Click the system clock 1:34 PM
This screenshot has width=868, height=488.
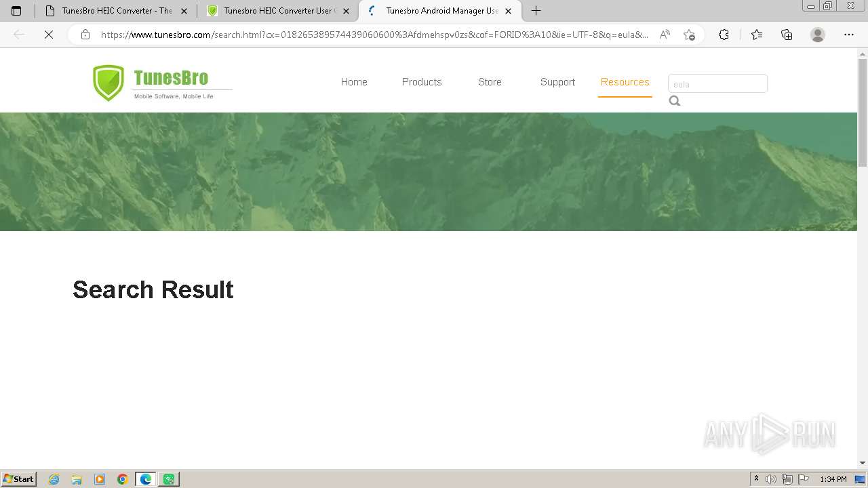point(833,479)
